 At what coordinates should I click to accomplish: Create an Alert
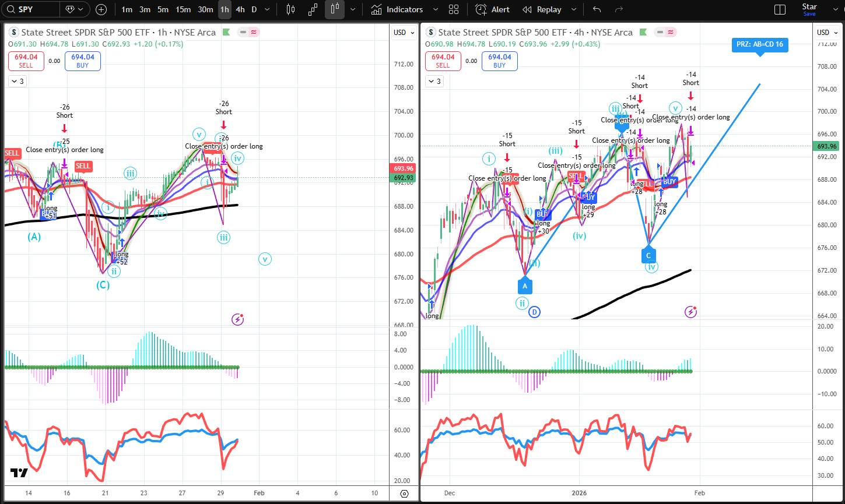click(492, 9)
